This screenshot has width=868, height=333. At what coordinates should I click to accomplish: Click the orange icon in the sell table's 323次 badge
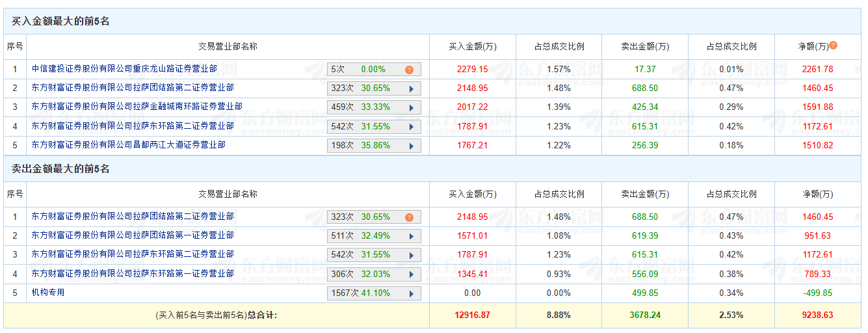tap(409, 217)
